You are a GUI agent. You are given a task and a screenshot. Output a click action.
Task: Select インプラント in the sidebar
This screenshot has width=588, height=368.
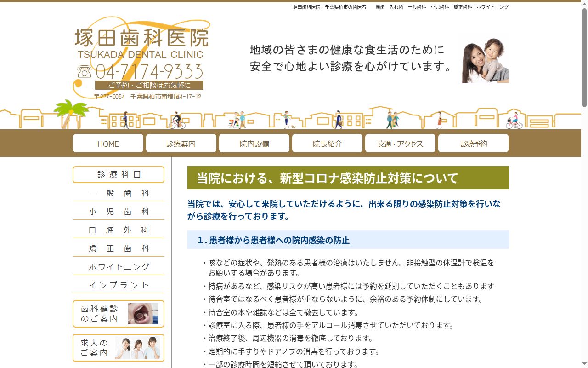point(119,285)
